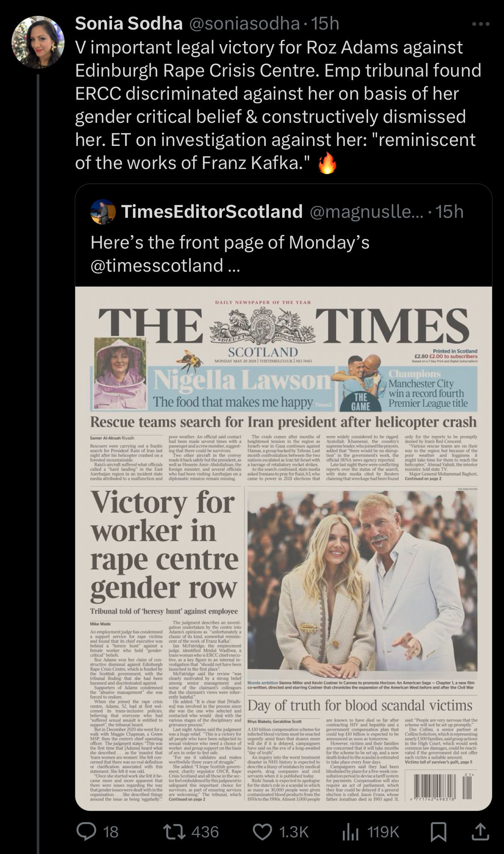
Task: Click the 1.3K likes count
Action: tap(294, 832)
